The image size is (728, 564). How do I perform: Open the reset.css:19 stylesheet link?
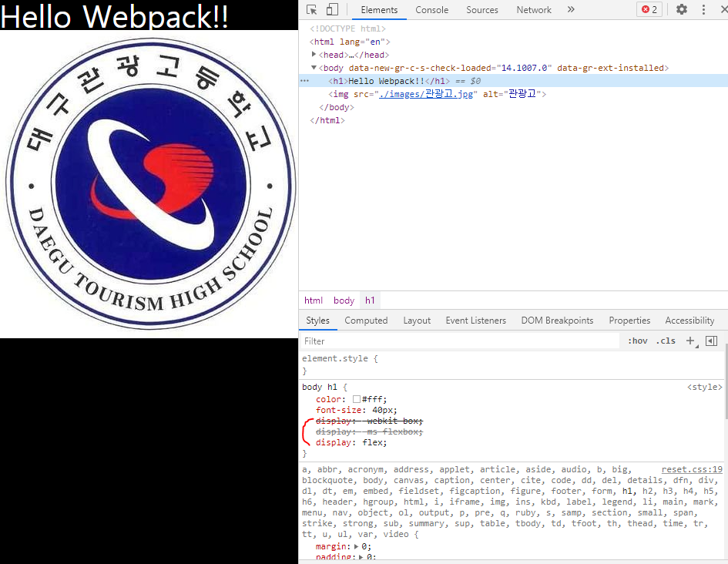tap(691, 468)
